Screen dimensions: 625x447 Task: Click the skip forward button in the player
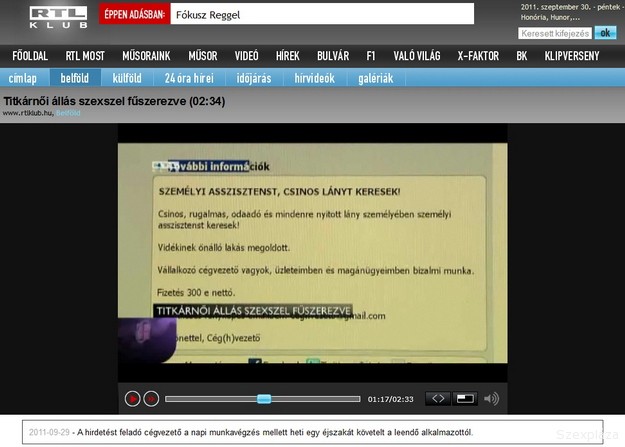click(151, 398)
